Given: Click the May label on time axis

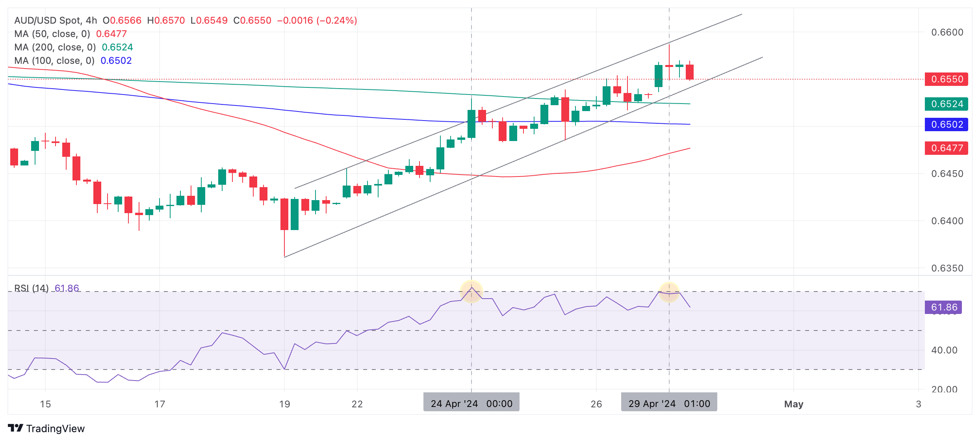Looking at the screenshot, I should tap(793, 404).
